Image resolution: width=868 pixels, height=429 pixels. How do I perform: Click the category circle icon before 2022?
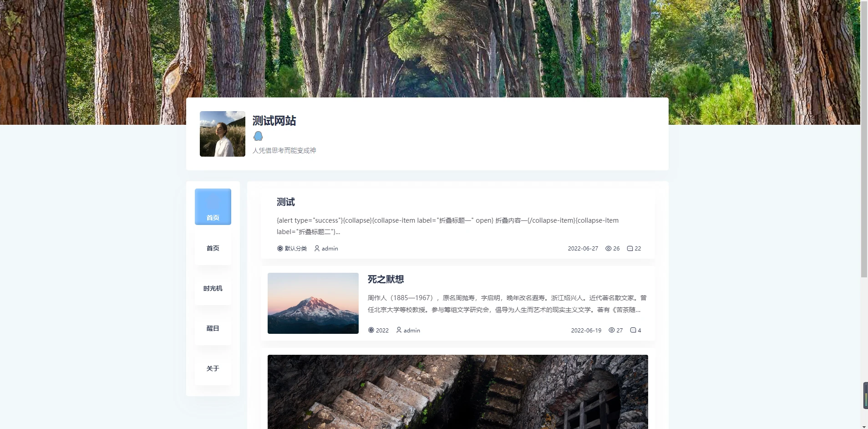[x=371, y=330]
